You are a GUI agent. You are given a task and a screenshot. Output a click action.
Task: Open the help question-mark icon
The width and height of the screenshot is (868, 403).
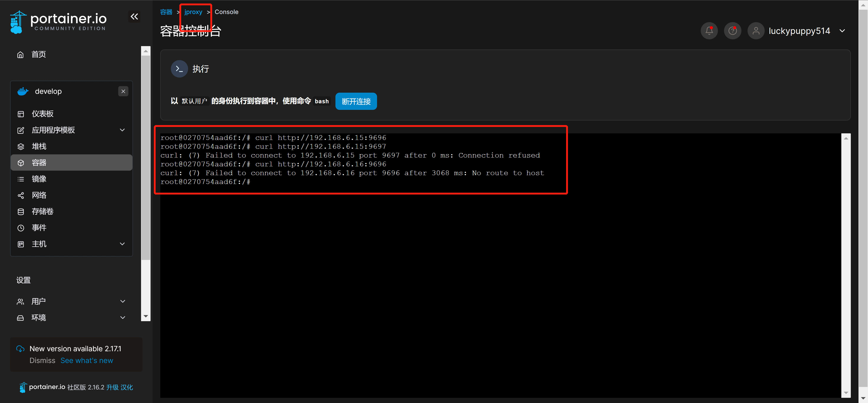click(732, 31)
